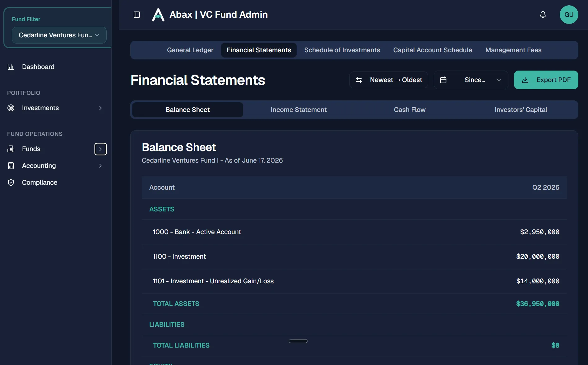Image resolution: width=588 pixels, height=365 pixels.
Task: Select 1101 Unrealized Gain/Loss row
Action: (x=354, y=281)
